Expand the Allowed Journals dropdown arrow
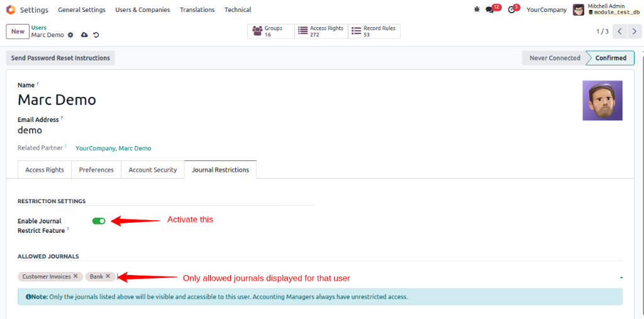The height and width of the screenshot is (319, 644). tap(621, 278)
